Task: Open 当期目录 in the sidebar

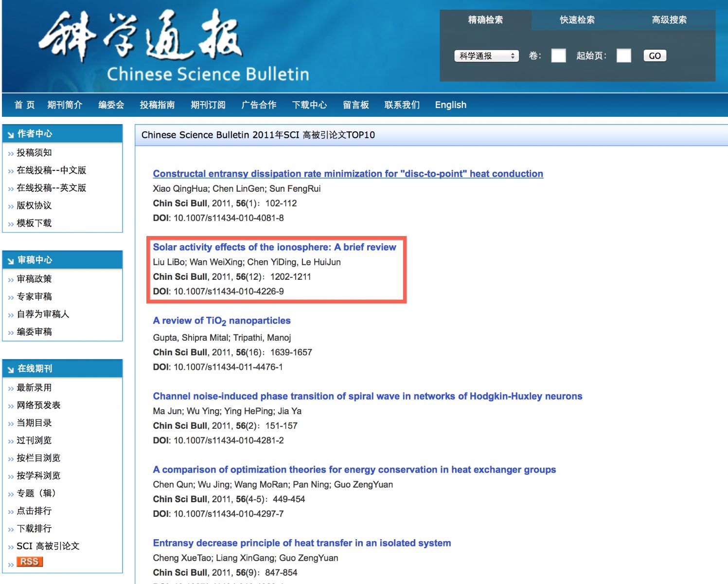Action: pos(34,423)
